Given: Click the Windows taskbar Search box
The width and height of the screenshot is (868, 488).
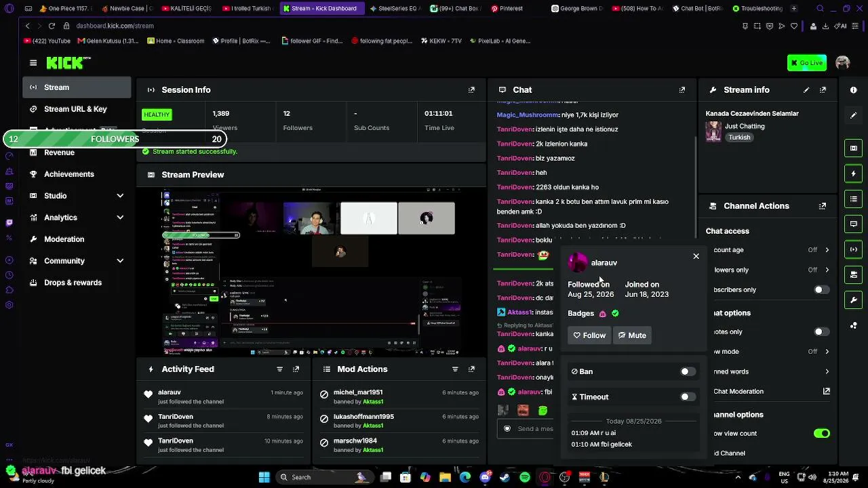Looking at the screenshot, I should click(324, 477).
